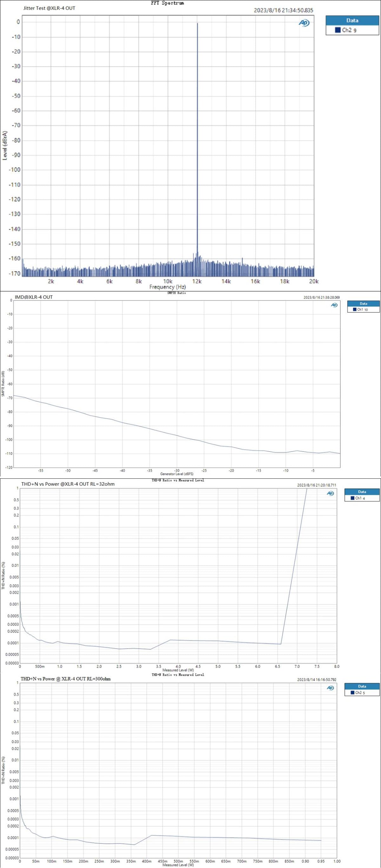381x868 pixels.
Task: Click the 'Frequency (Hz)' axis label
Action: point(167,287)
